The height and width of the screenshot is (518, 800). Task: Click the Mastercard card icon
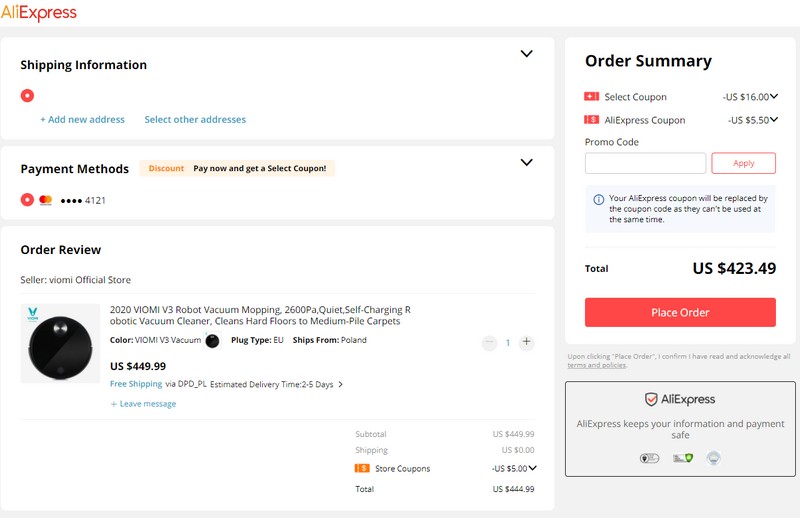(x=46, y=200)
